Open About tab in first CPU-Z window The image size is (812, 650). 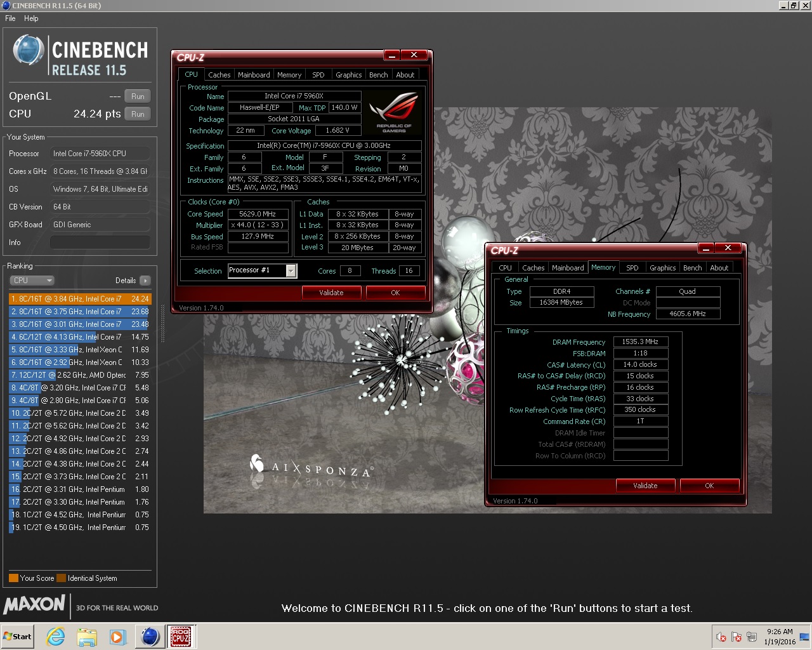(x=405, y=75)
